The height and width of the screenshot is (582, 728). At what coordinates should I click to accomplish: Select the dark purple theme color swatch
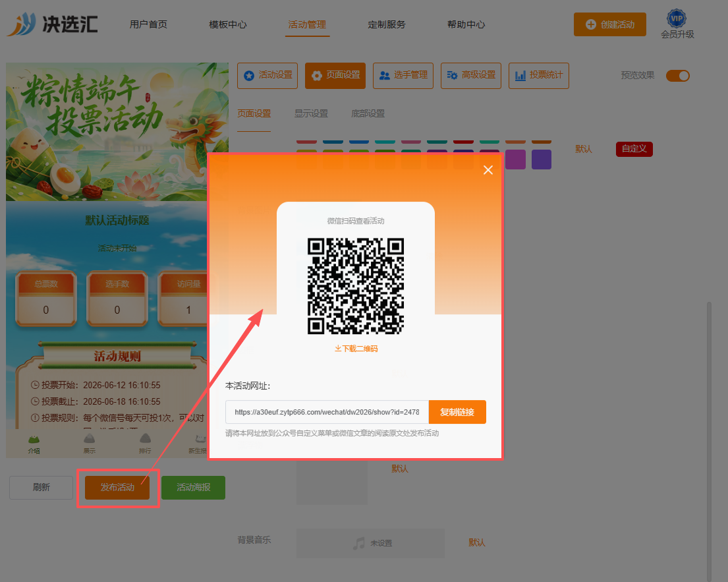[542, 160]
